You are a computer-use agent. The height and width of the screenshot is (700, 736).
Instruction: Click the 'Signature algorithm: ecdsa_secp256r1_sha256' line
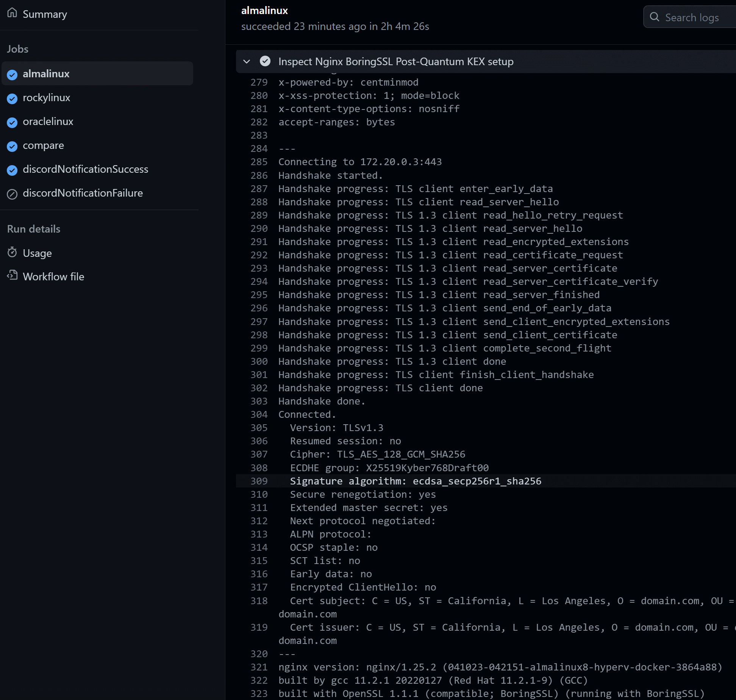tap(416, 481)
